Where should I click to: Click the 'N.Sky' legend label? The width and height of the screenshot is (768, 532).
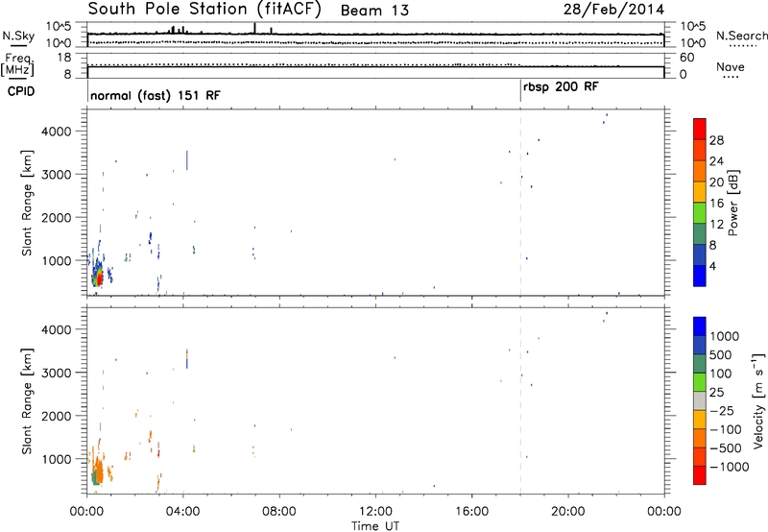click(18, 36)
